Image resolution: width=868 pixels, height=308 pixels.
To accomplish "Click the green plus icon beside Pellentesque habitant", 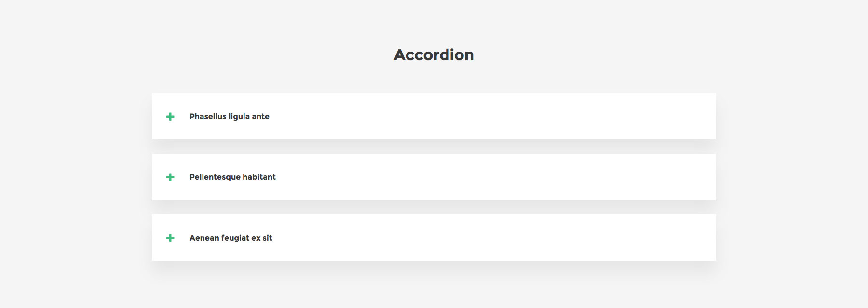I will [x=170, y=177].
